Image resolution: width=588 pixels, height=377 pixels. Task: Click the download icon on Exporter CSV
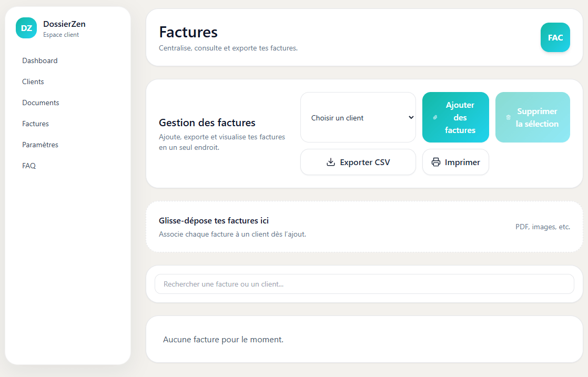330,162
